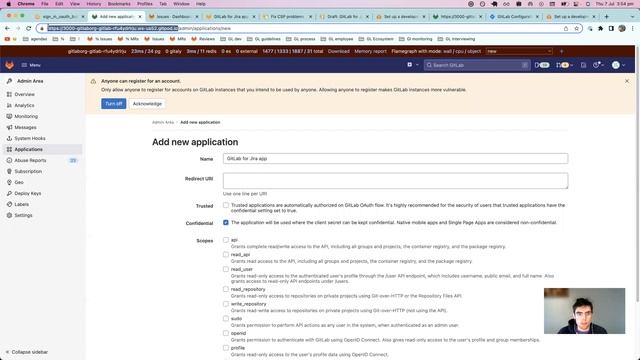Viewport: 640px width, 360px height.
Task: Click the Geo location icon
Action: pyautogui.click(x=9, y=182)
